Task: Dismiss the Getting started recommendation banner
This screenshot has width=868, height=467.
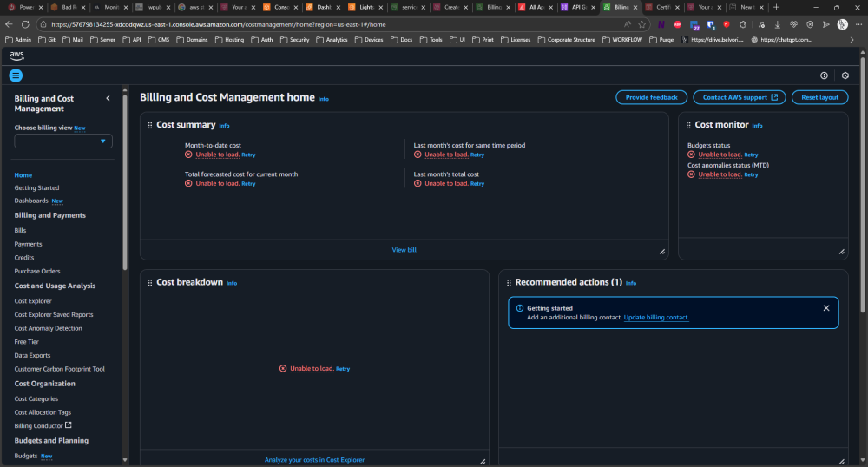Action: point(825,308)
